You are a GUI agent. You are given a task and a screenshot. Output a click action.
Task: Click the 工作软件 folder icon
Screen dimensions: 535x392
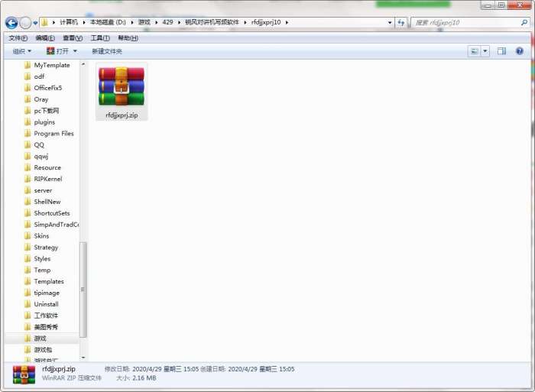pyautogui.click(x=28, y=316)
